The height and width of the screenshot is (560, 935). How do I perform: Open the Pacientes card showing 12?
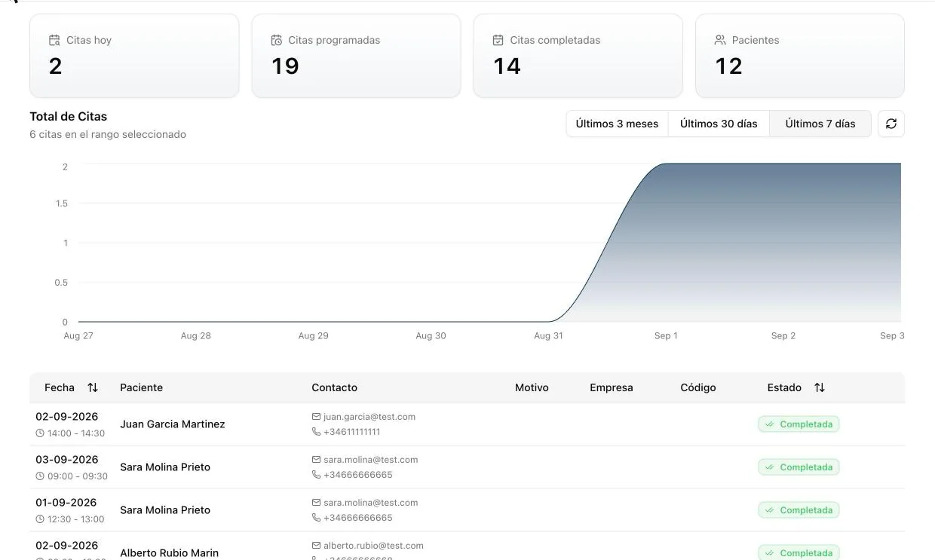point(800,56)
